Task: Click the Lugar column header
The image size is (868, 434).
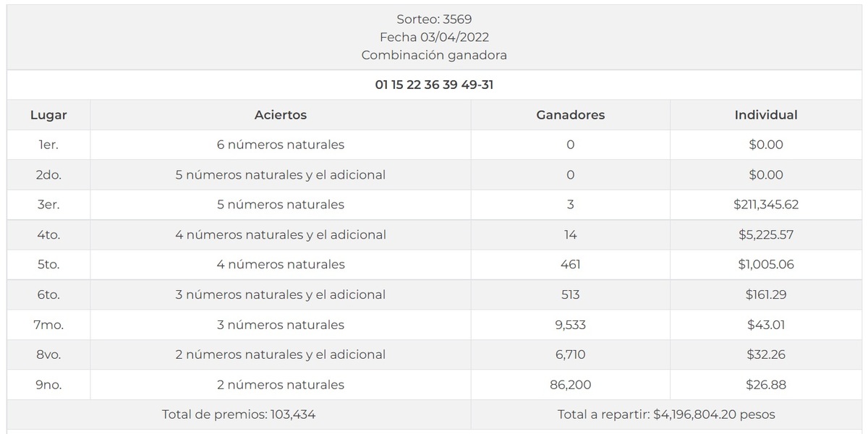Action: [48, 115]
